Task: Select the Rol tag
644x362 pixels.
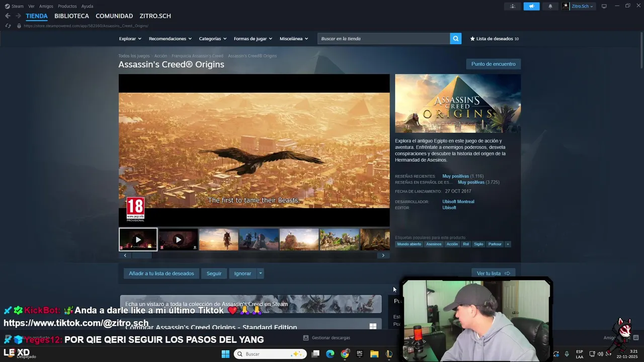Action: 466,244
